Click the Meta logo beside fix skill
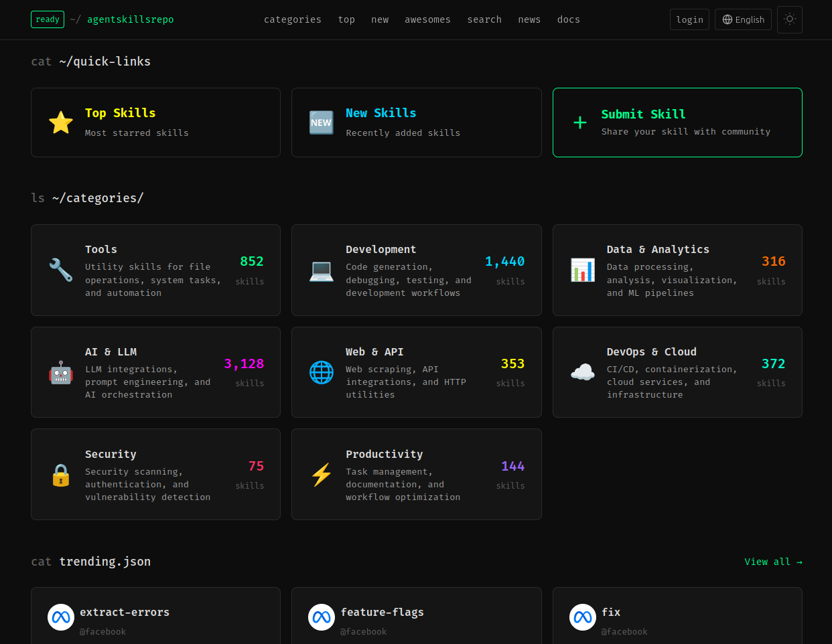The width and height of the screenshot is (832, 644). click(x=583, y=617)
